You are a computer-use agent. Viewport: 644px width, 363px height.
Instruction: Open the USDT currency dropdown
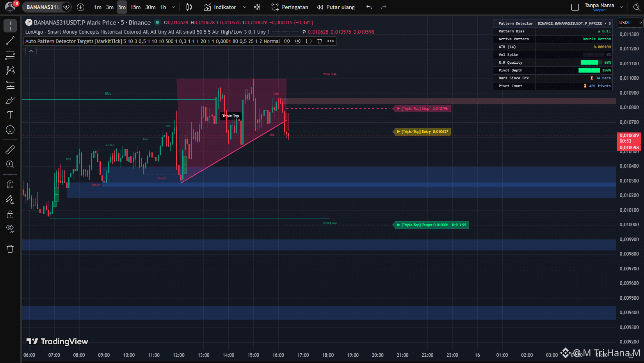[630, 23]
